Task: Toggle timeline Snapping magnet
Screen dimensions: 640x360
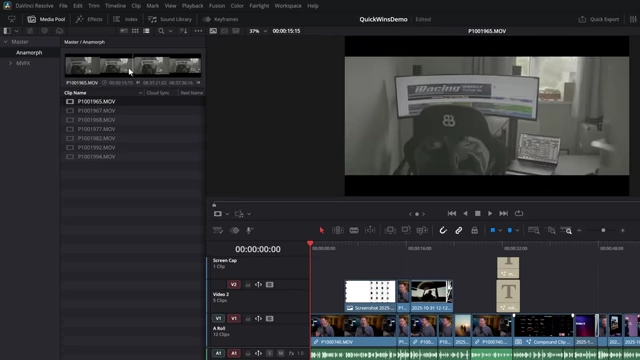Action: [x=443, y=231]
